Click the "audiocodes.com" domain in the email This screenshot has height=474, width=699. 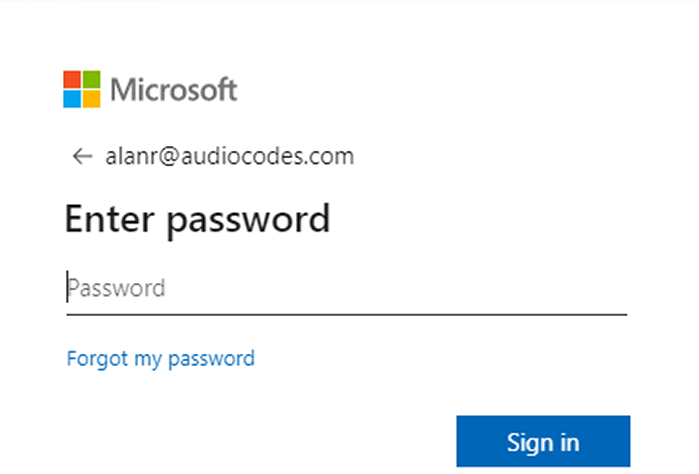click(x=265, y=156)
